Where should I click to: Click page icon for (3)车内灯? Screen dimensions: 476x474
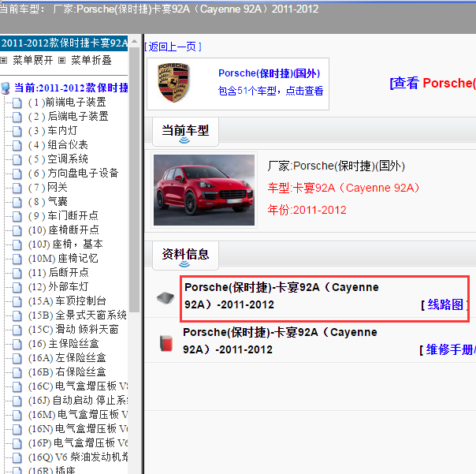point(17,131)
